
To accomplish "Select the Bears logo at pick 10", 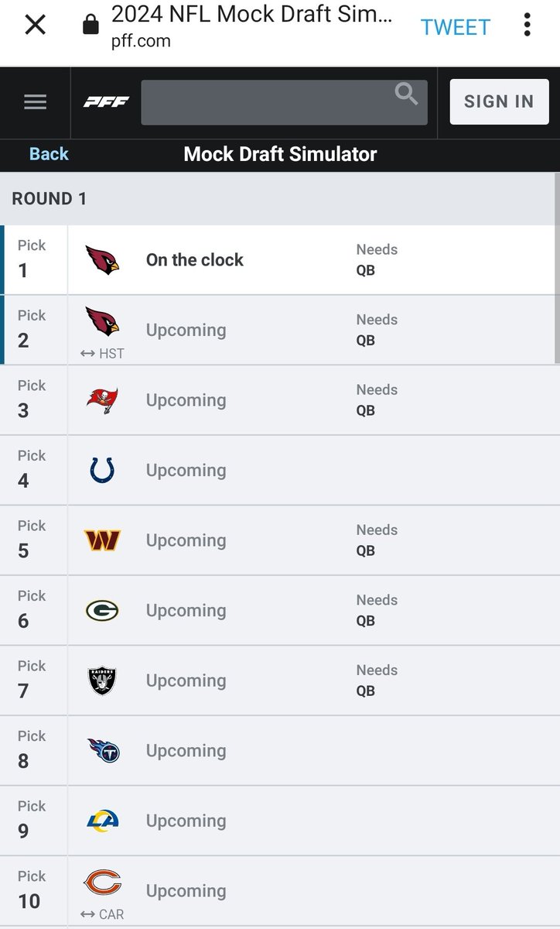I will (x=103, y=883).
